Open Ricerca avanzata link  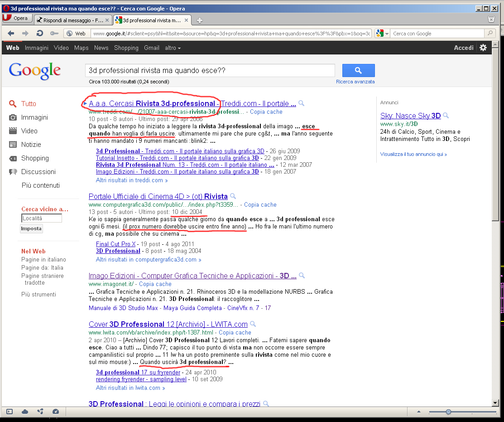pyautogui.click(x=355, y=82)
